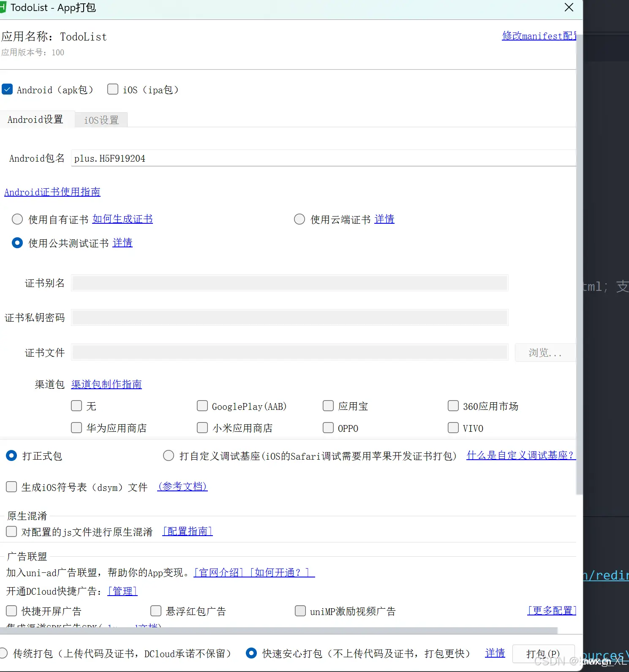Check the 应用宝 checkbox

pos(328,406)
